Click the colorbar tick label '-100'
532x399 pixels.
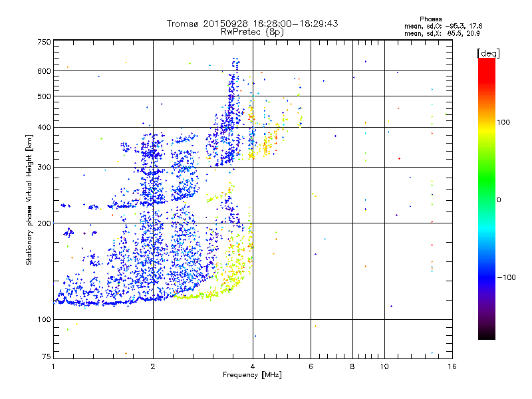point(507,277)
